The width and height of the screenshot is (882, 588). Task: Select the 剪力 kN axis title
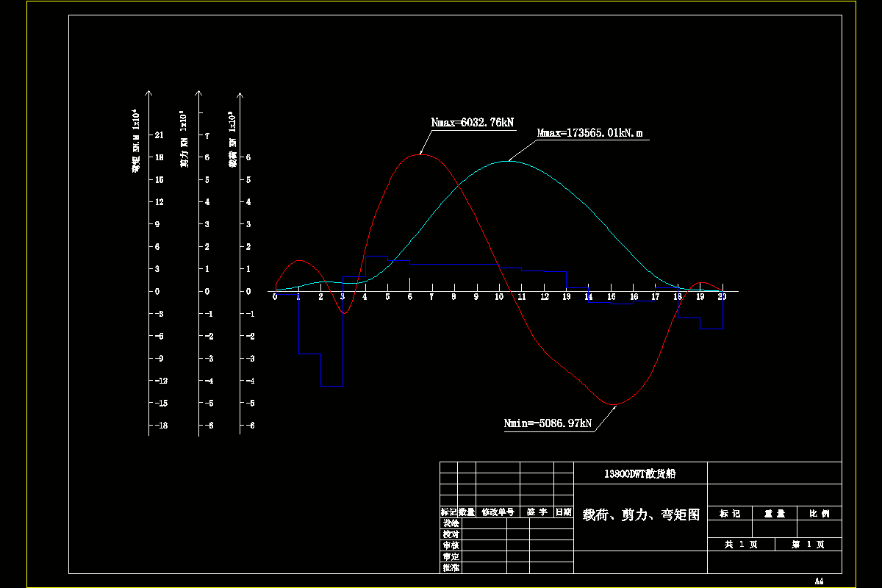pos(184,140)
